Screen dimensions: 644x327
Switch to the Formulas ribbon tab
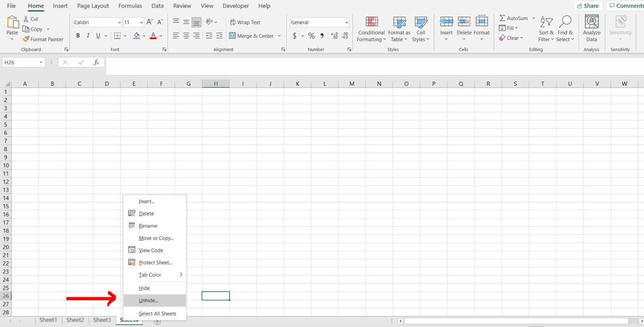click(130, 6)
